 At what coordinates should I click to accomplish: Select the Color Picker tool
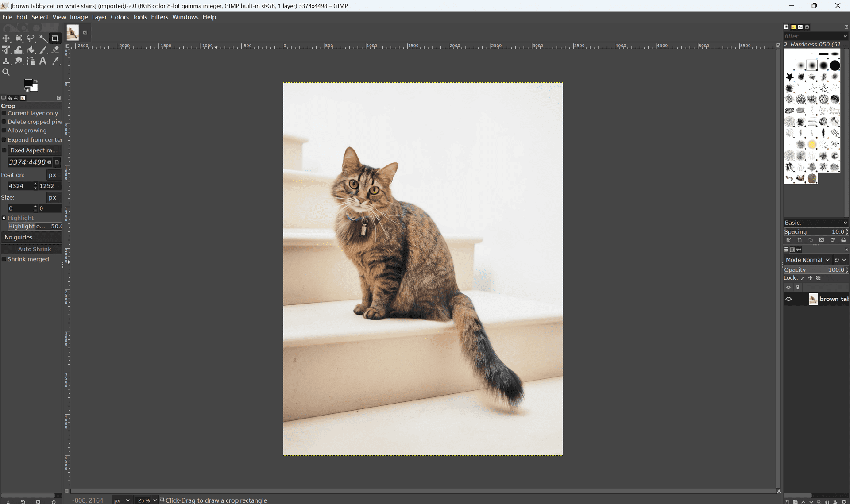tap(55, 61)
